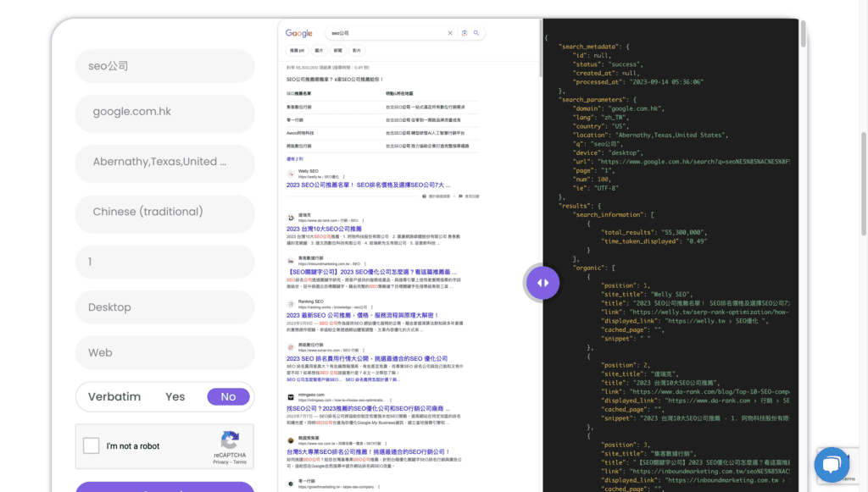
Task: Open the Desktop device dropdown
Action: [165, 307]
